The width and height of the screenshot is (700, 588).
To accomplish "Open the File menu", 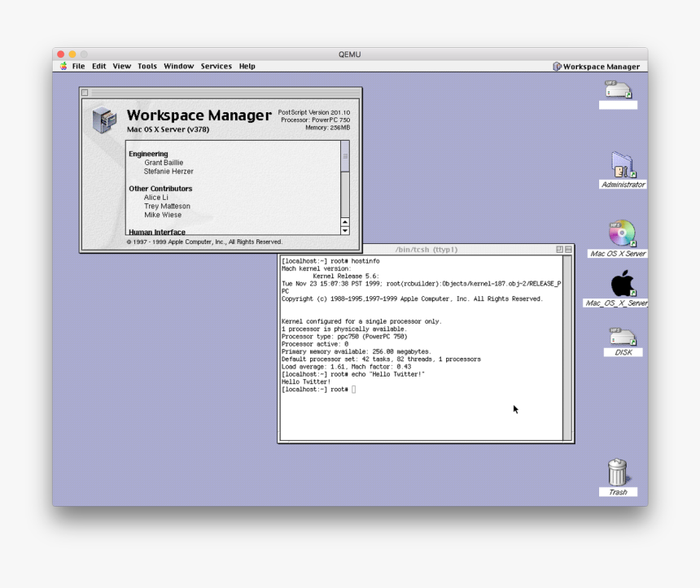I will pyautogui.click(x=78, y=66).
